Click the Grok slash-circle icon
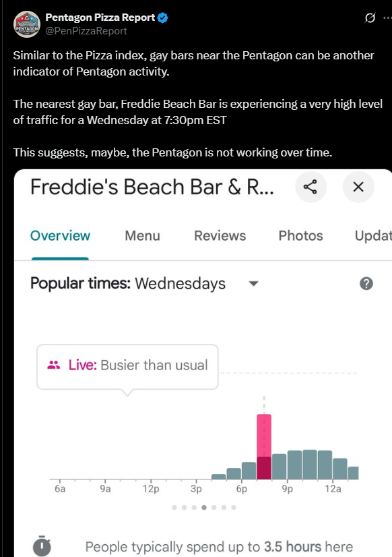Screen dimensions: 392x557 (x=370, y=18)
